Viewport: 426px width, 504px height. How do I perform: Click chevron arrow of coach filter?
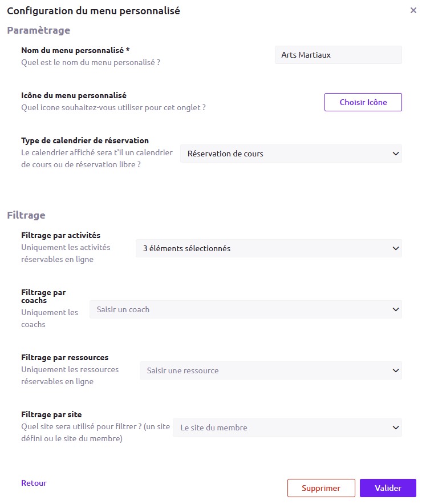[x=395, y=309]
